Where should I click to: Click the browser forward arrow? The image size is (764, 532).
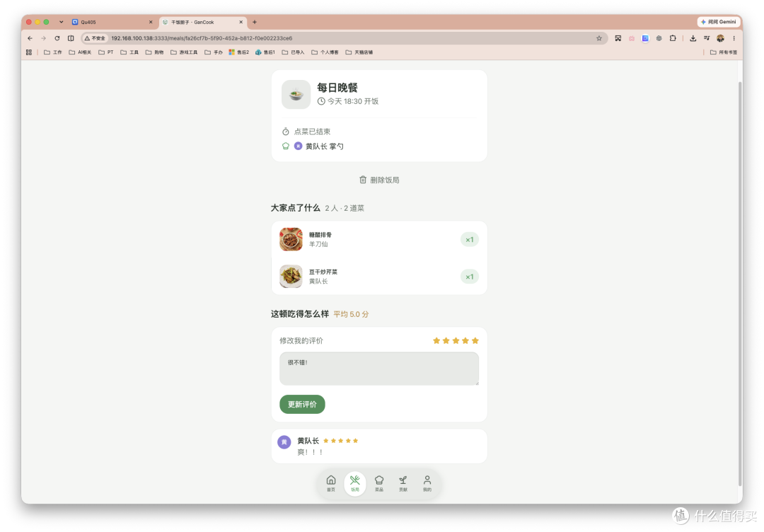click(x=43, y=38)
